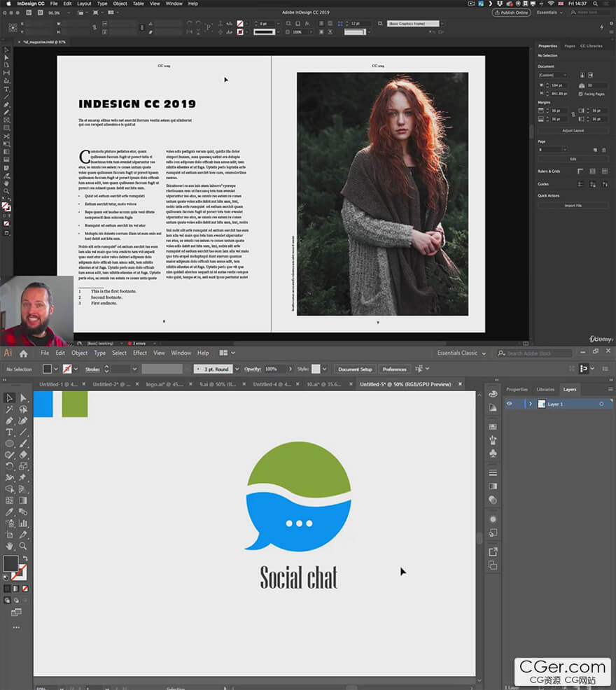Select the Eraser tool in Illustrator
The image size is (616, 690).
(x=23, y=455)
